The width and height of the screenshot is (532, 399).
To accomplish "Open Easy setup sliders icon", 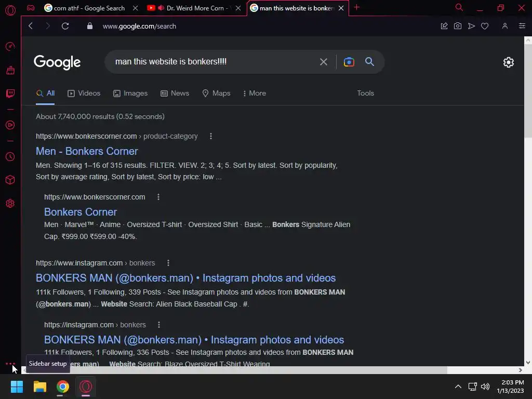I will (x=522, y=26).
